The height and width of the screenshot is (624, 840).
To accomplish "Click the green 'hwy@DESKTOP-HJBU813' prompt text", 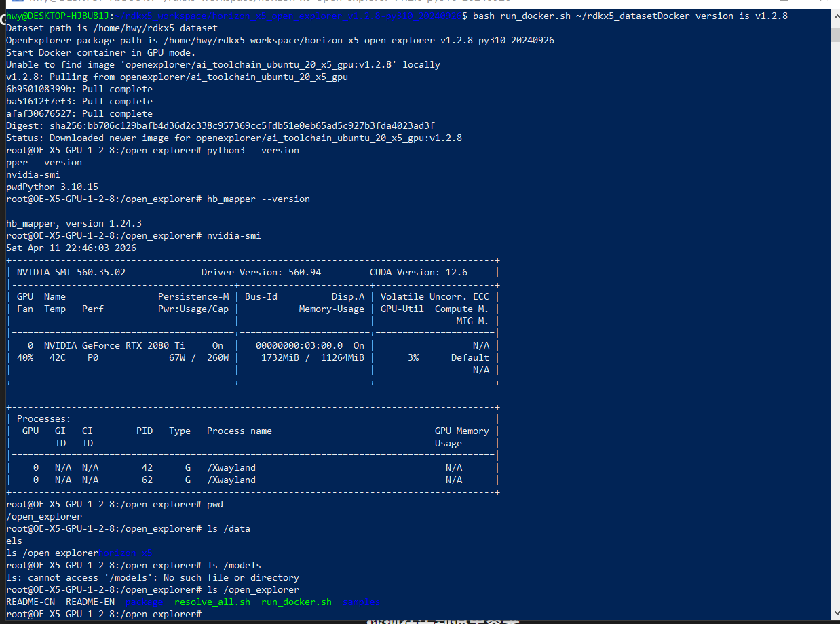I will point(57,16).
